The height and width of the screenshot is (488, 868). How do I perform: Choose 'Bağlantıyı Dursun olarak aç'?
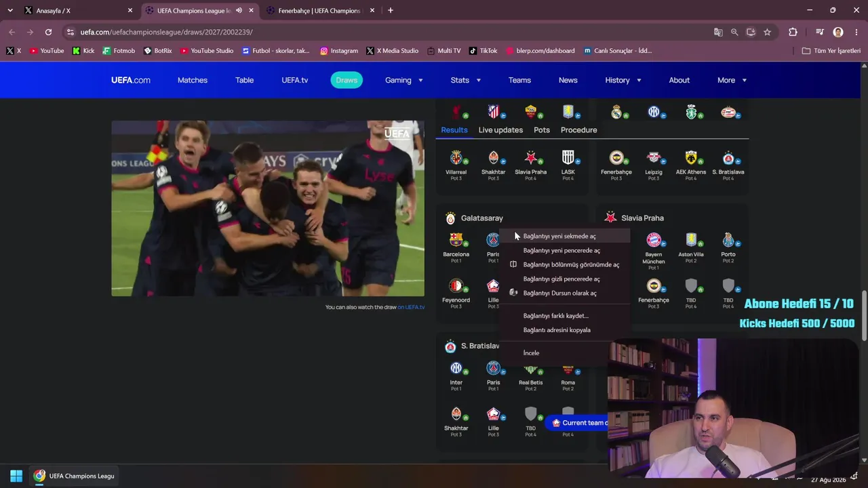[565, 293]
